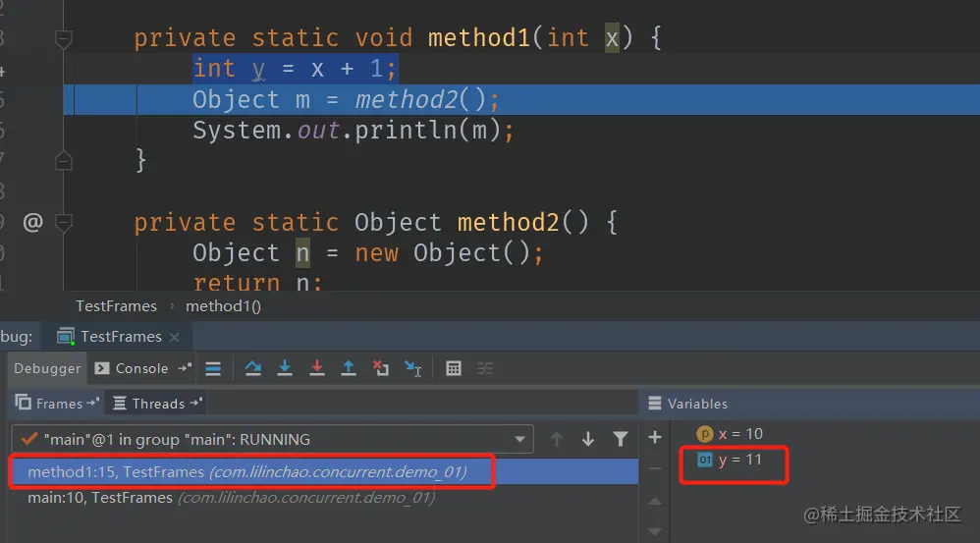Screen dimensions: 980x543
Task: Click the Step Out debugger icon
Action: (x=349, y=368)
